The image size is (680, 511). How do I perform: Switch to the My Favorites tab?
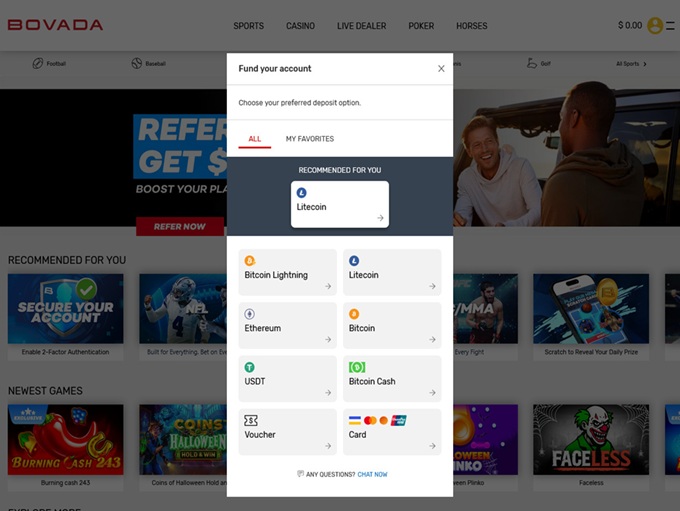tap(310, 139)
